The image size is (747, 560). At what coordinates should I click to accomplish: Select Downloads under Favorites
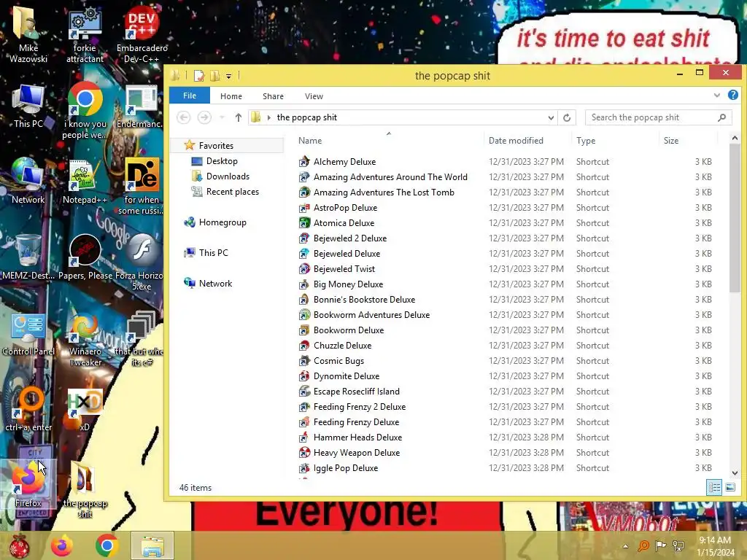[x=228, y=176]
